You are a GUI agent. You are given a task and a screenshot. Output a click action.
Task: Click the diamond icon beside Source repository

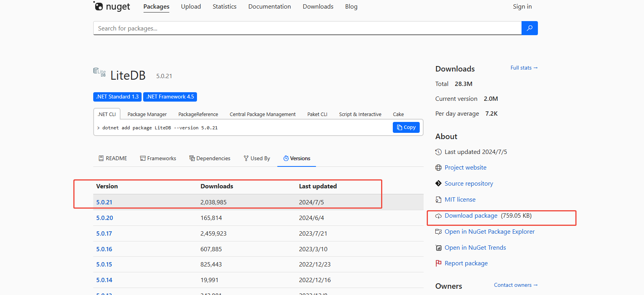438,184
